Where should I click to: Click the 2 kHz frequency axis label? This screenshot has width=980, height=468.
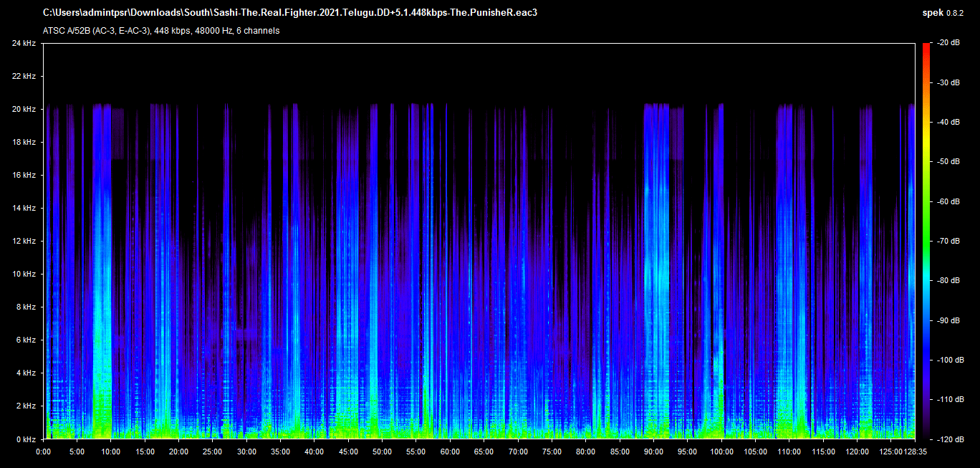(x=26, y=406)
